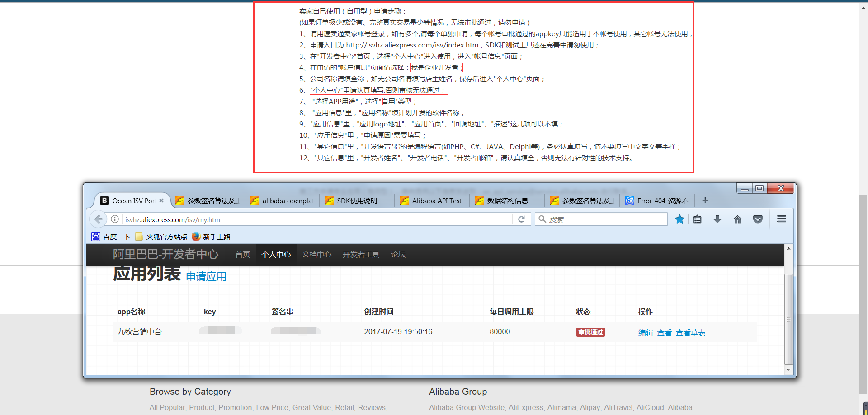Open the AliCloud footer link
Viewport: 868px width, 415px height.
tap(650, 407)
